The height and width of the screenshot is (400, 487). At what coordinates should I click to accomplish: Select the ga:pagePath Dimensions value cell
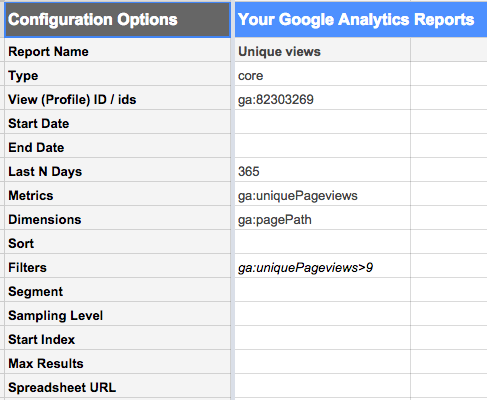click(322, 218)
